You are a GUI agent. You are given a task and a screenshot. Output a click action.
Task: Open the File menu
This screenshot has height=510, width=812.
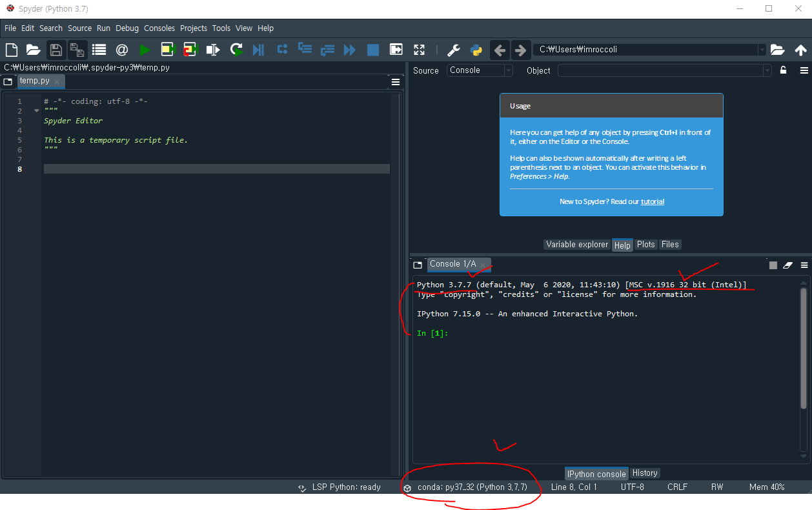click(x=10, y=28)
